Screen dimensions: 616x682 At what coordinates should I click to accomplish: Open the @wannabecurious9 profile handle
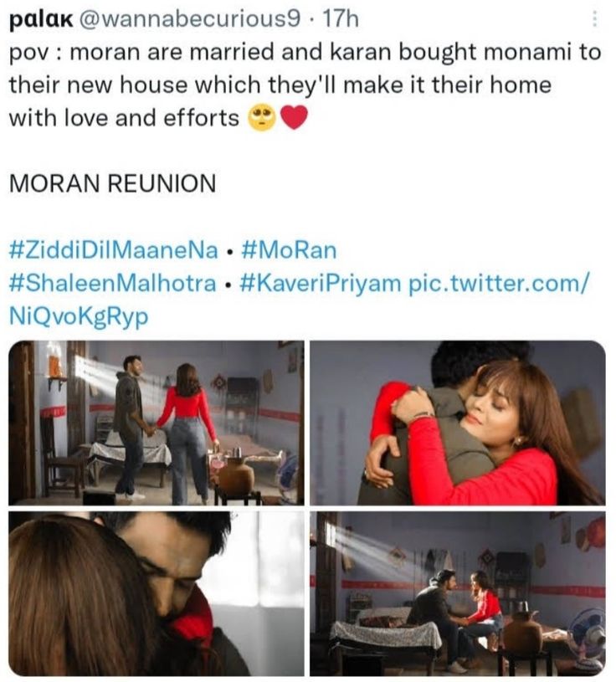pos(189,19)
